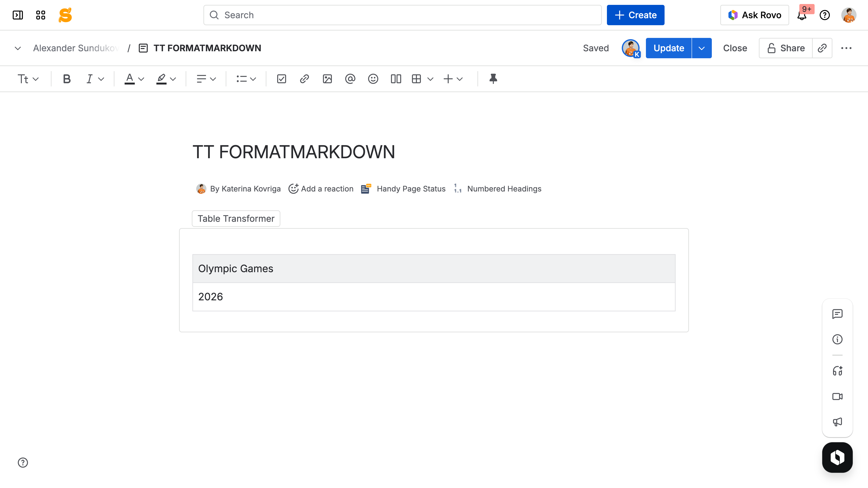
Task: Toggle italic formatting
Action: [89, 79]
